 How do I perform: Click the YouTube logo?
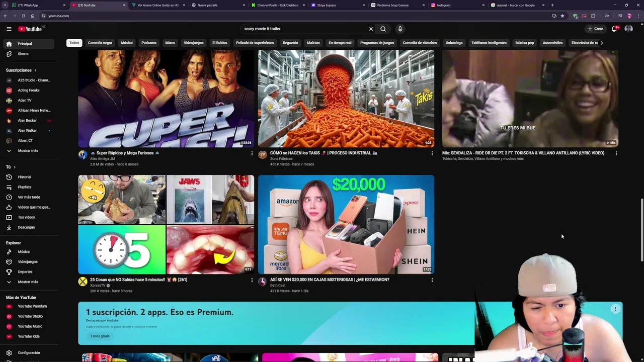tap(30, 29)
